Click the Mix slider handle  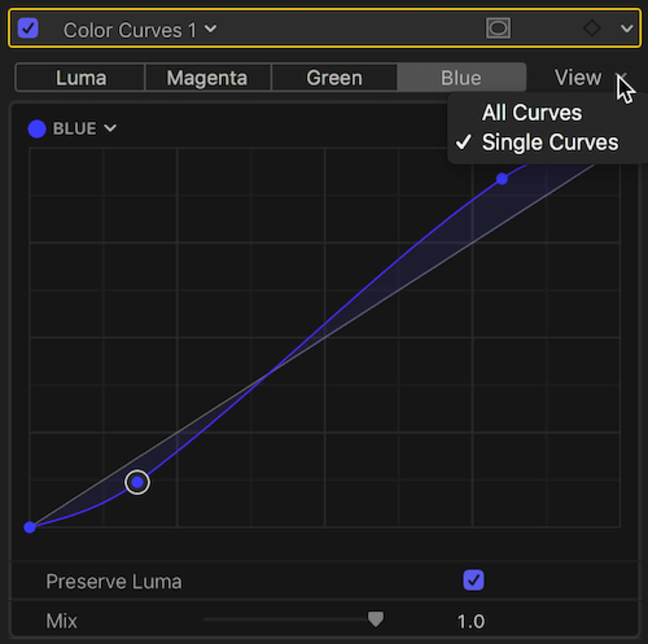click(x=375, y=619)
